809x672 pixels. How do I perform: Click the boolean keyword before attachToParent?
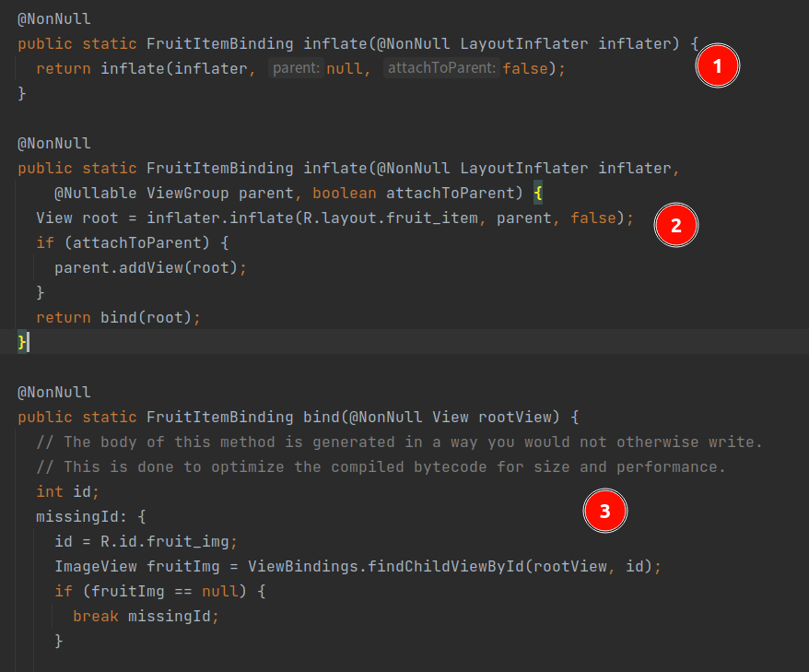(345, 193)
